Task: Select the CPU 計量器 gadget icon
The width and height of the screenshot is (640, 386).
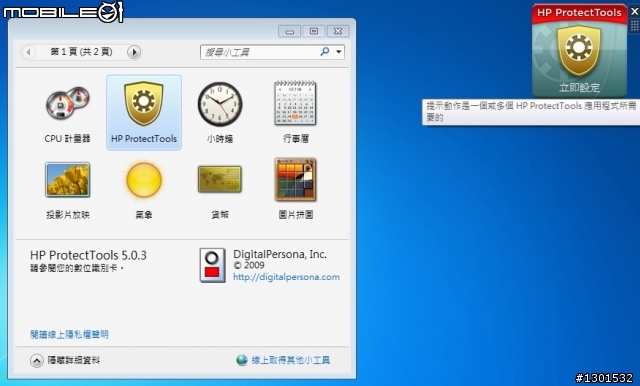Action: [67, 103]
